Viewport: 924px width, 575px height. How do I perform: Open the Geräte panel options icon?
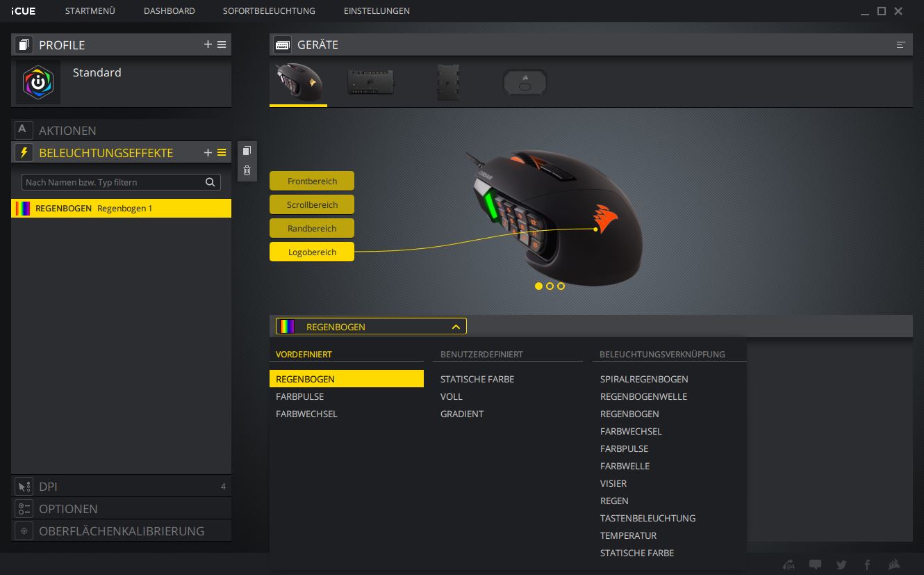901,44
